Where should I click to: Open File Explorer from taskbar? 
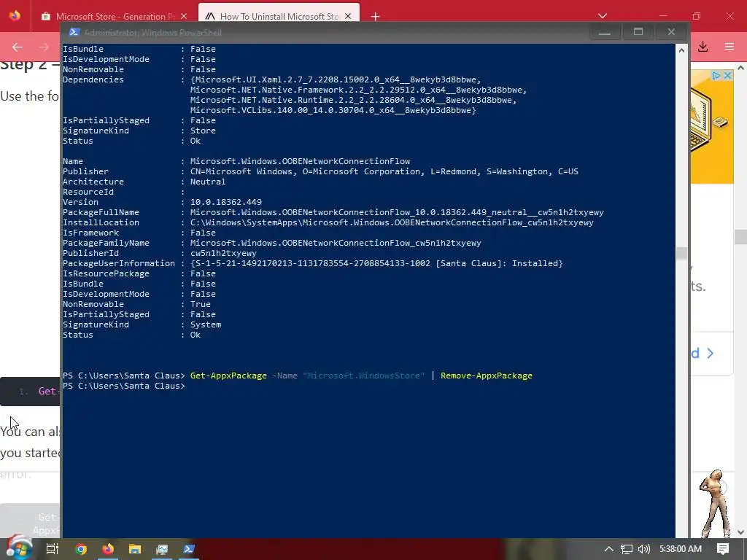pyautogui.click(x=135, y=549)
